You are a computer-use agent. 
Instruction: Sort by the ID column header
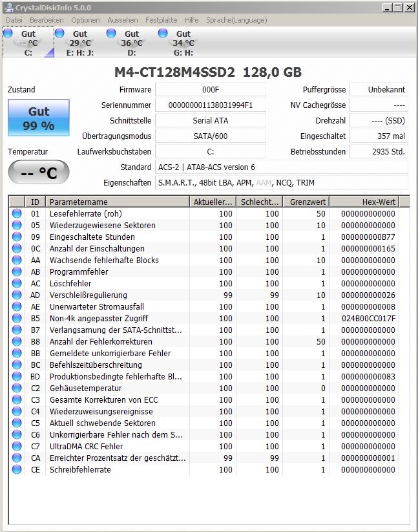coord(36,202)
